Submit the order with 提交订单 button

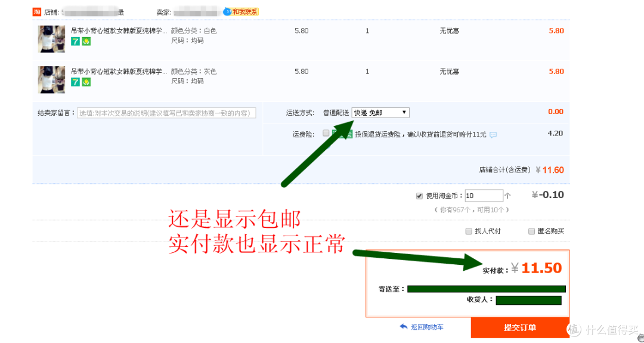(520, 327)
